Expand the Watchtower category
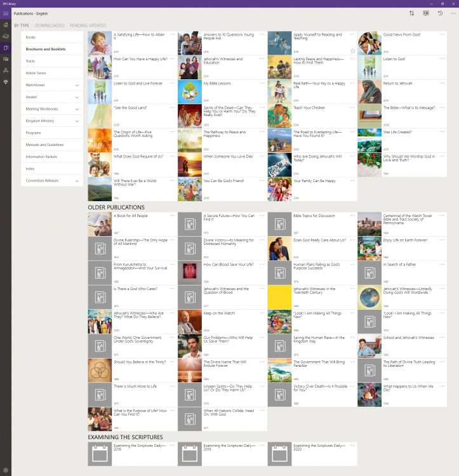Screen dimensions: 459x476 [x=77, y=85]
